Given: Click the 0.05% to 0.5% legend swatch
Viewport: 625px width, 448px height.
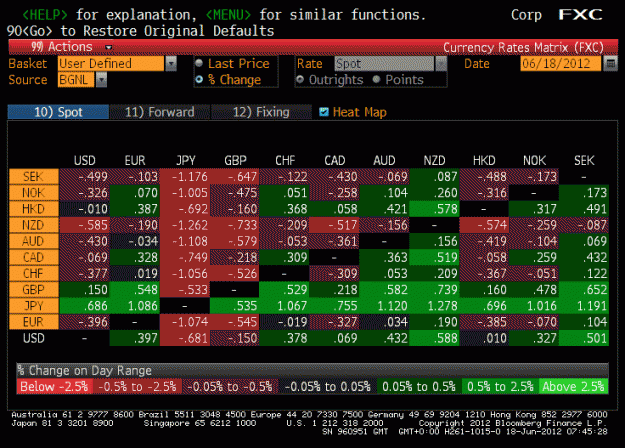Looking at the screenshot, I should click(x=419, y=386).
